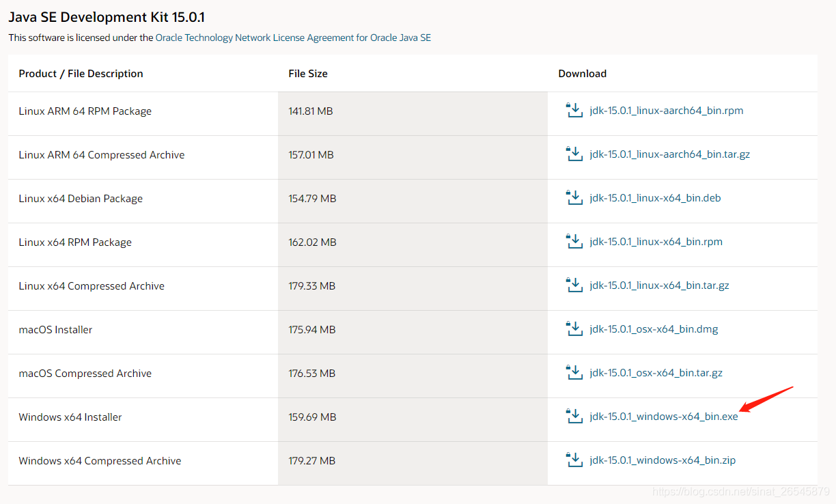This screenshot has height=504, width=836.
Task: Click the Product / File Description column header
Action: 81,74
